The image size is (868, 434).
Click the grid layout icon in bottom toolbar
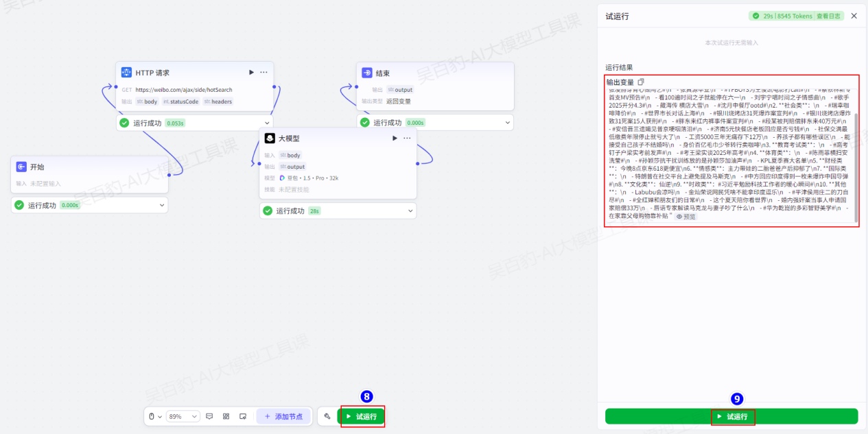[x=226, y=416]
